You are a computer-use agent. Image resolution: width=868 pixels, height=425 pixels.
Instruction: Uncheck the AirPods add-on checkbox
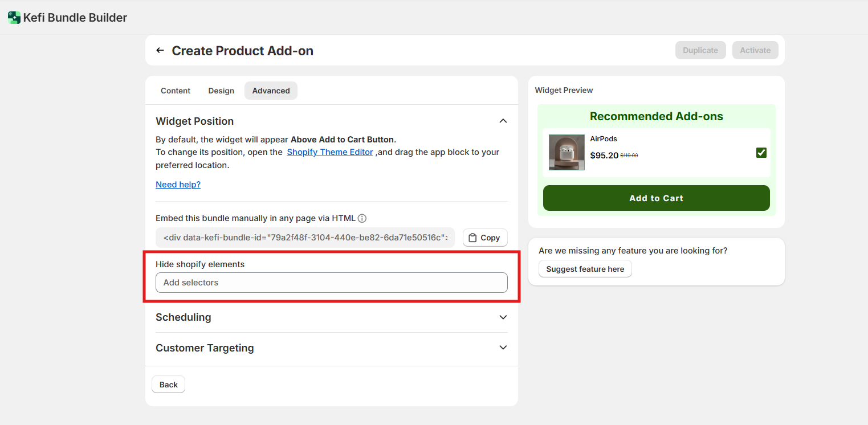(761, 153)
